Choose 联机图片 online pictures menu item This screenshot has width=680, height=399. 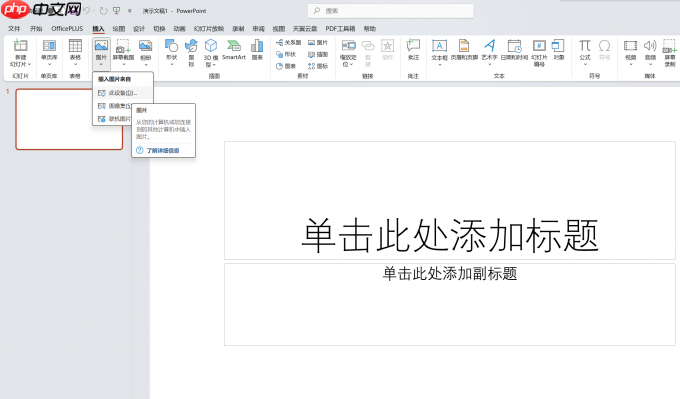click(x=113, y=119)
